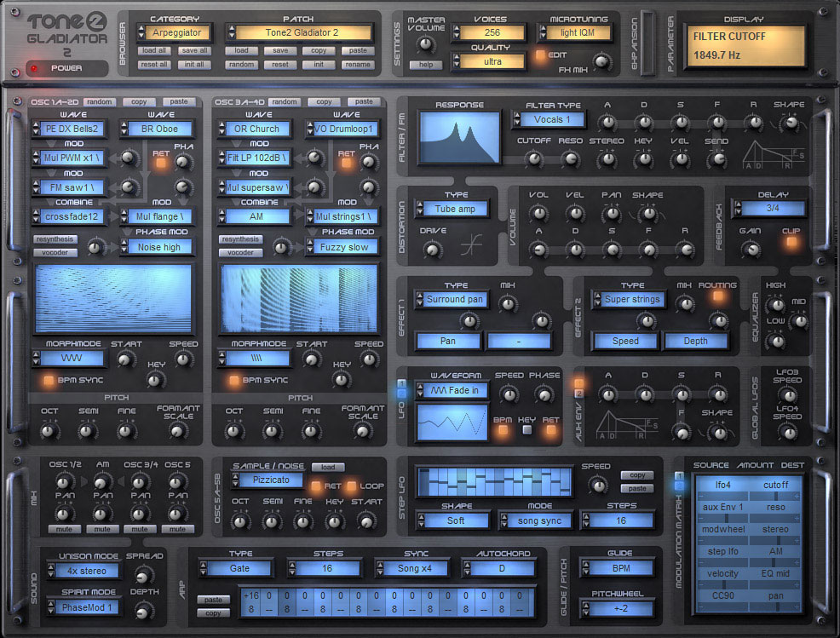Click the Volume section Vol knob
840x638 pixels.
[x=538, y=214]
